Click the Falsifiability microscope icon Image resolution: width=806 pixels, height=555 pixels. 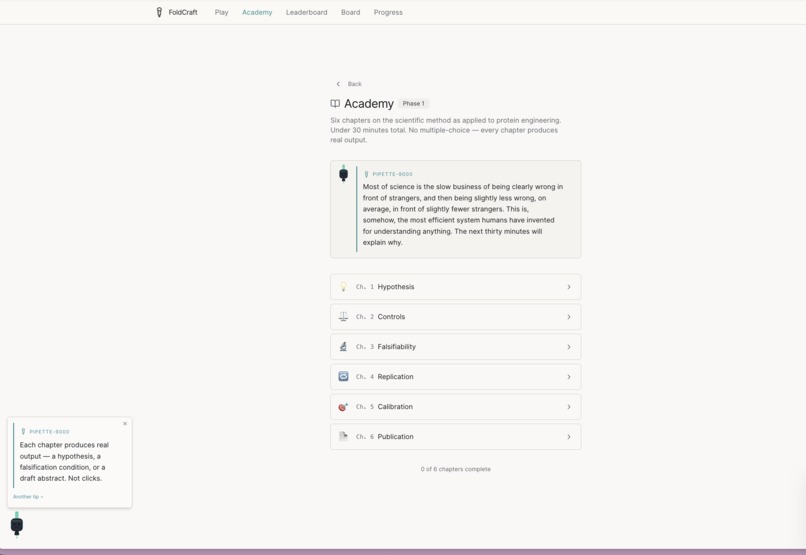[343, 347]
